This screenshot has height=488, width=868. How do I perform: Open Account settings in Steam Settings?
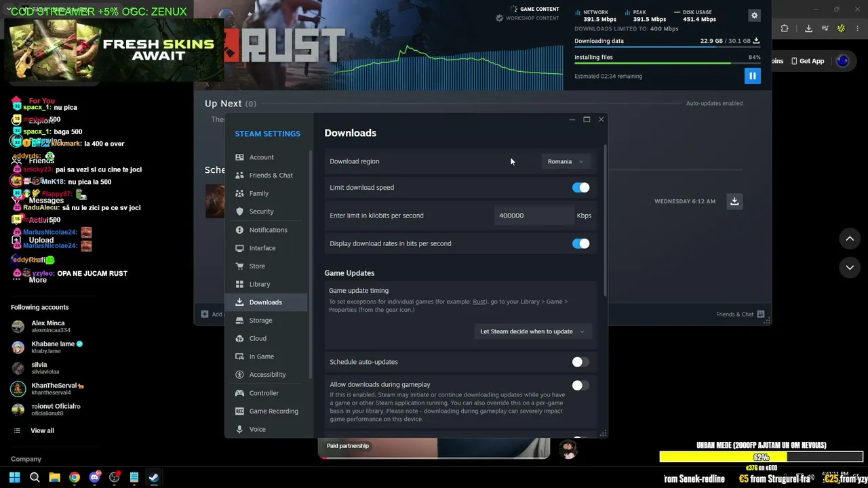pos(266,157)
